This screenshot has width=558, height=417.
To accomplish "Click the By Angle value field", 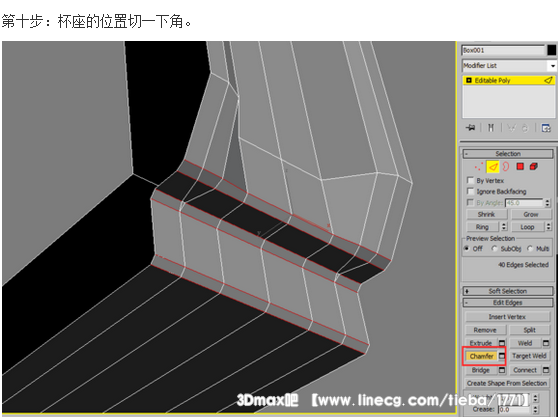I will (525, 203).
